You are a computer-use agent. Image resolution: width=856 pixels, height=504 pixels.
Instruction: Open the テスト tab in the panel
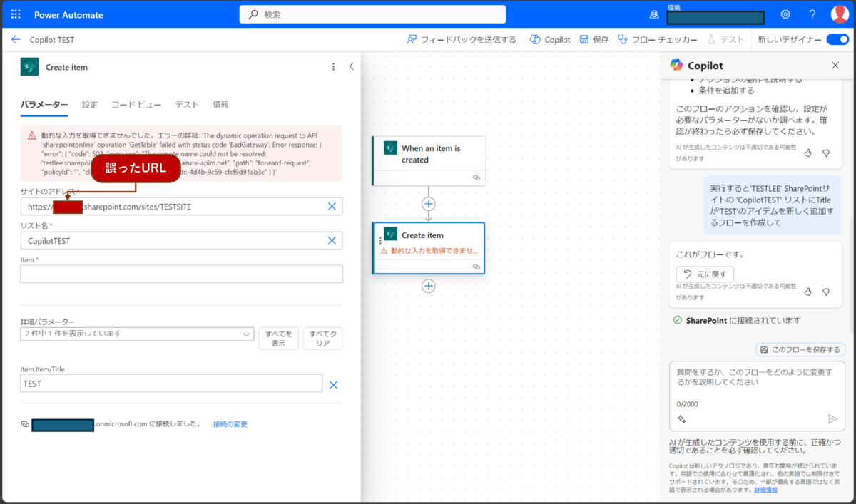tap(187, 105)
